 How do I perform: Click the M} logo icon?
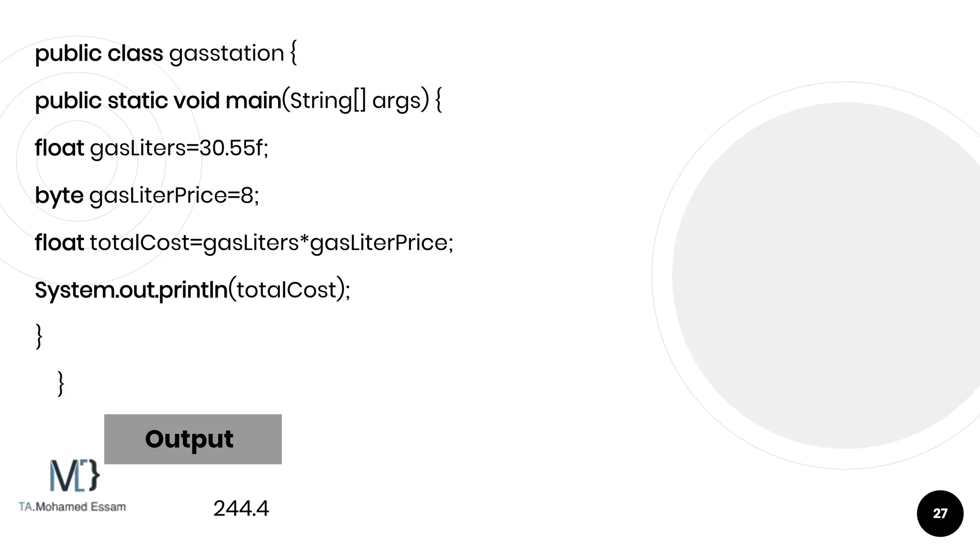pos(75,475)
